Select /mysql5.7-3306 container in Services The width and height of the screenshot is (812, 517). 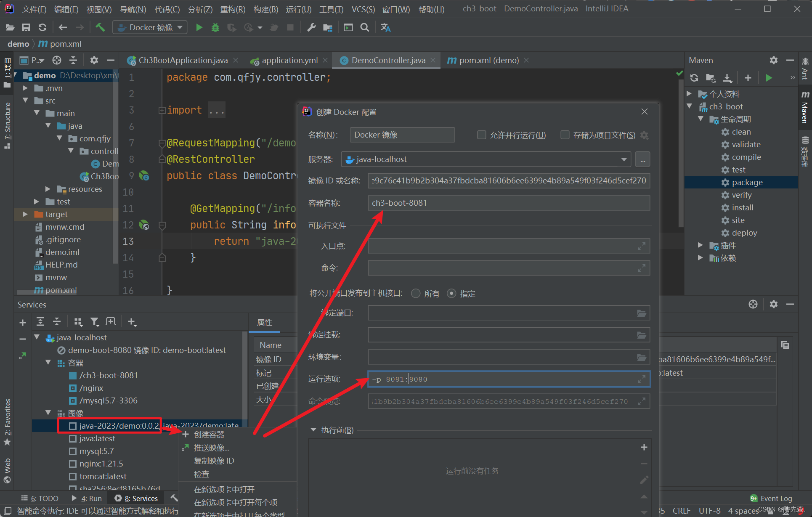point(108,400)
